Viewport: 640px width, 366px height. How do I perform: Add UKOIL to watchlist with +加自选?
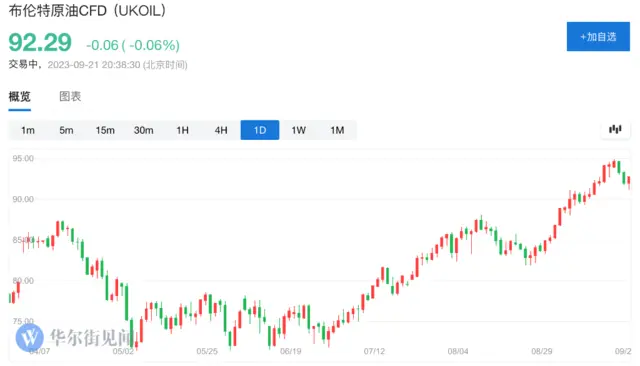tap(598, 37)
